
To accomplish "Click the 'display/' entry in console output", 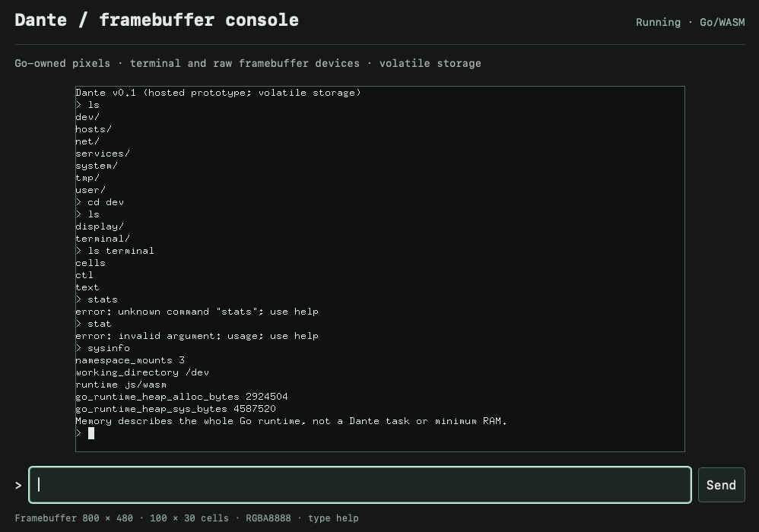I will [100, 226].
